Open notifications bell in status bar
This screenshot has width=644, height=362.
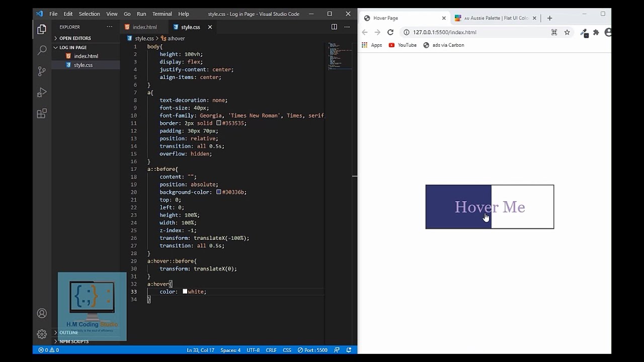click(x=349, y=350)
